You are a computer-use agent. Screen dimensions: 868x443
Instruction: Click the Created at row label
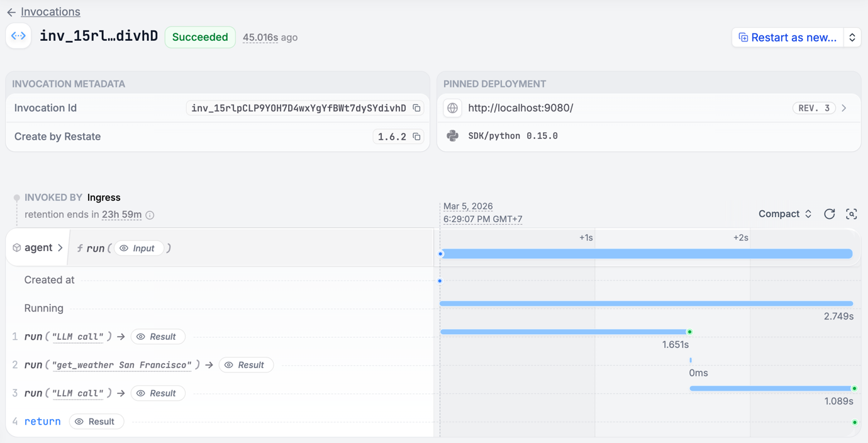point(49,280)
